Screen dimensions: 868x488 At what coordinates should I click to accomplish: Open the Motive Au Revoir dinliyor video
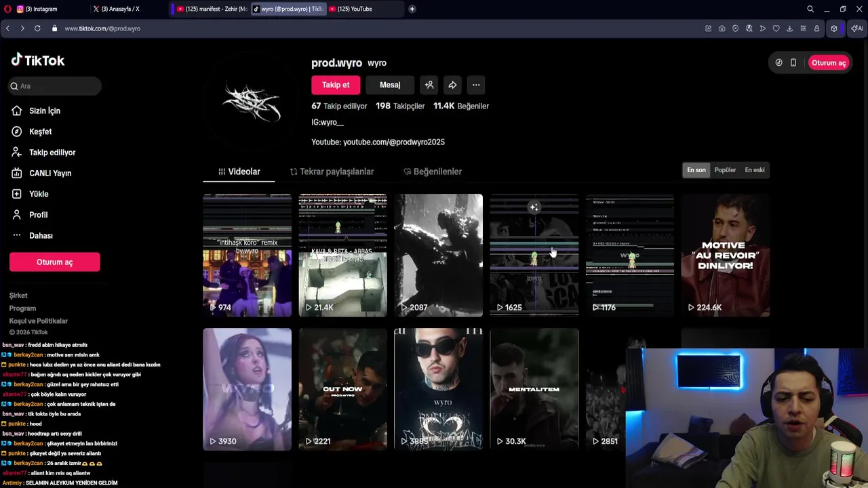coord(726,256)
